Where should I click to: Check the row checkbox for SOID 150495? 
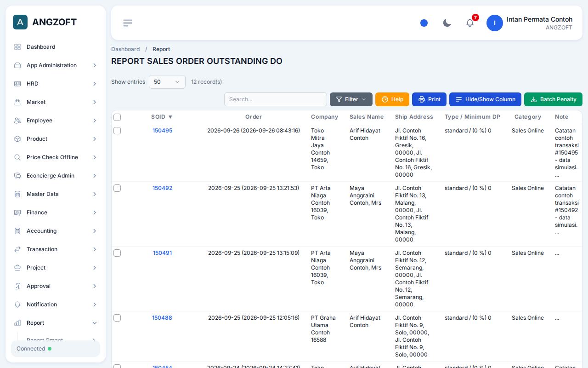click(x=117, y=131)
